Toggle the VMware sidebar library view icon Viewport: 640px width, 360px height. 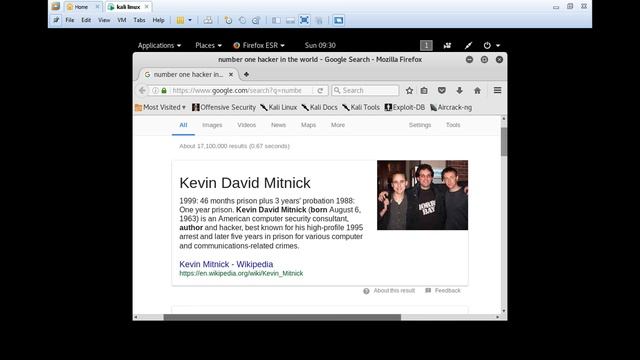click(x=276, y=20)
